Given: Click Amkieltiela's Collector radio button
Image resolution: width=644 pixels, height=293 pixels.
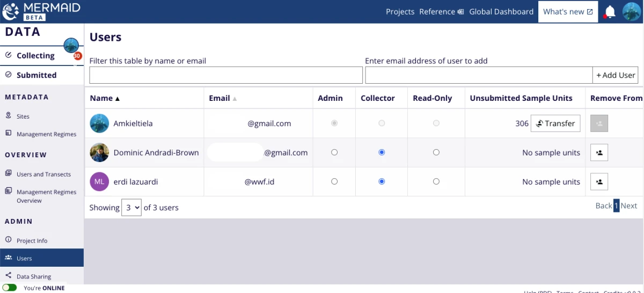Looking at the screenshot, I should point(382,123).
